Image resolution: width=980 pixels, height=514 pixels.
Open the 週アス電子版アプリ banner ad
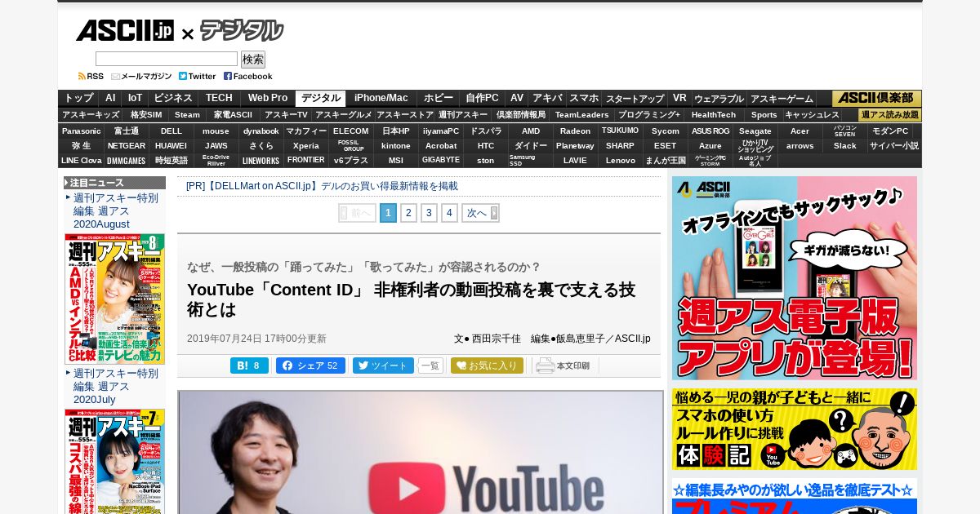tap(795, 278)
